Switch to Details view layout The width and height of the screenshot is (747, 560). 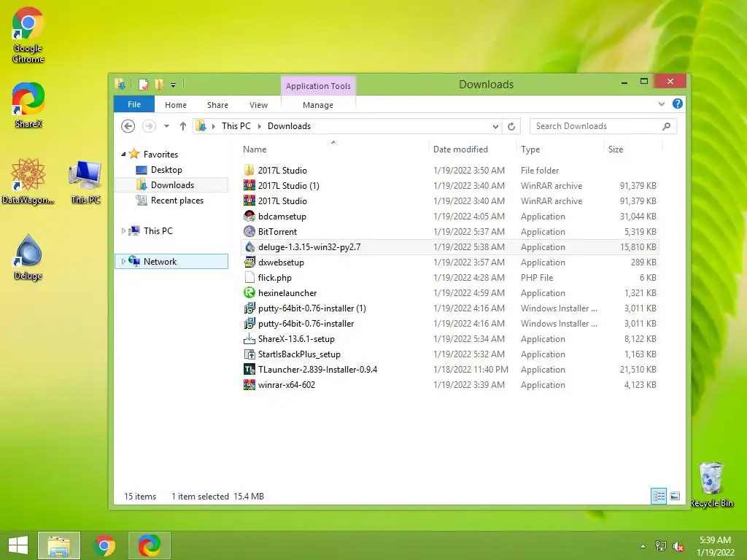pos(659,496)
